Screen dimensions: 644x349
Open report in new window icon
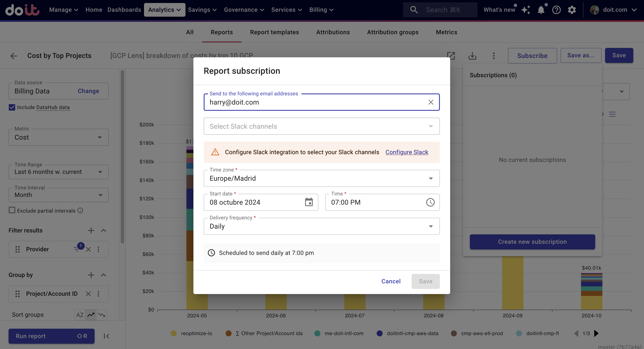point(451,55)
